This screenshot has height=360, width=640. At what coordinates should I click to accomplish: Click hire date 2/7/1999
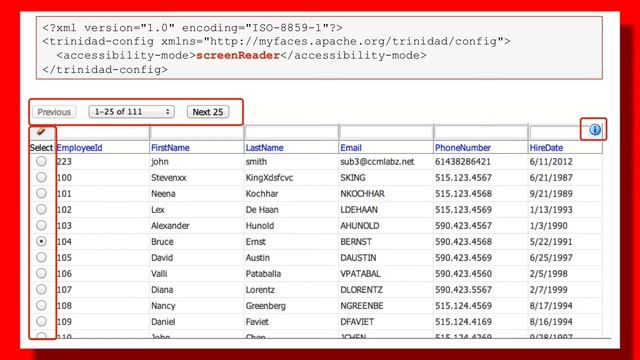click(x=549, y=290)
